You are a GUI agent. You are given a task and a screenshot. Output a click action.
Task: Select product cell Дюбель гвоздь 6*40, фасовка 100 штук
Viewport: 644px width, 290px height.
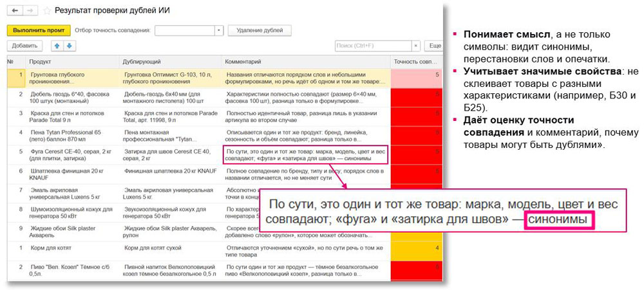[x=72, y=97]
